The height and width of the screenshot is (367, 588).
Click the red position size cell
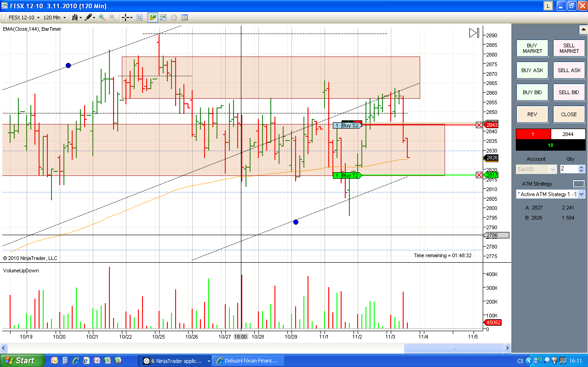pos(533,134)
